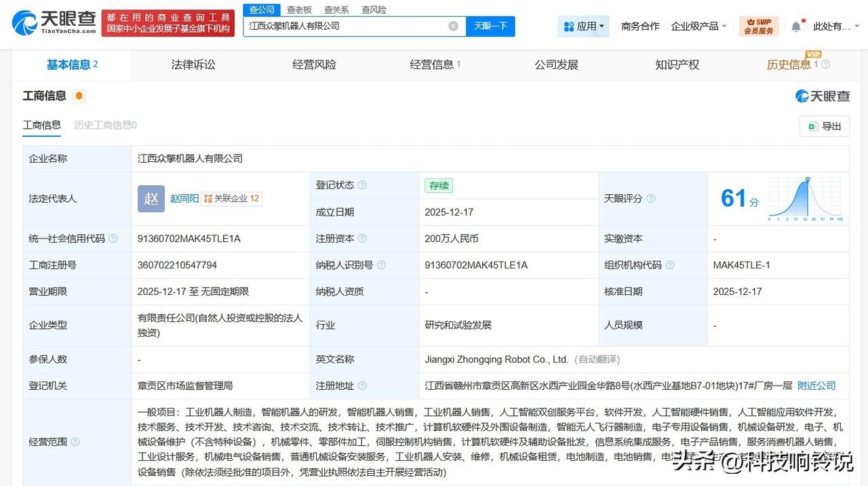Open the help tooltip next to 注册资本
Image resolution: width=868 pixels, height=486 pixels.
click(363, 239)
